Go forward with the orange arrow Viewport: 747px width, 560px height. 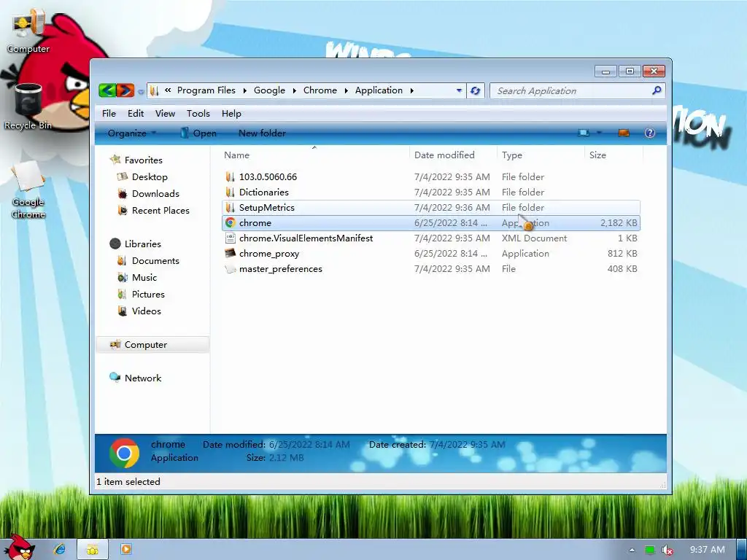(x=125, y=90)
